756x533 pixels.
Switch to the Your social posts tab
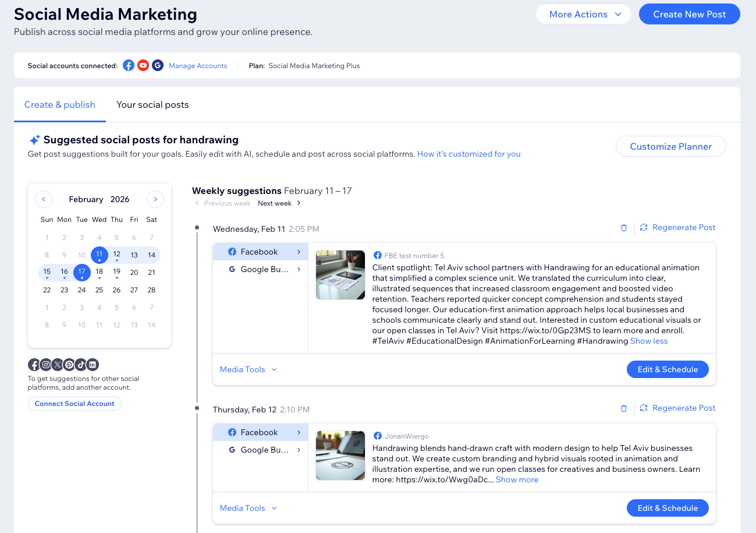point(152,104)
